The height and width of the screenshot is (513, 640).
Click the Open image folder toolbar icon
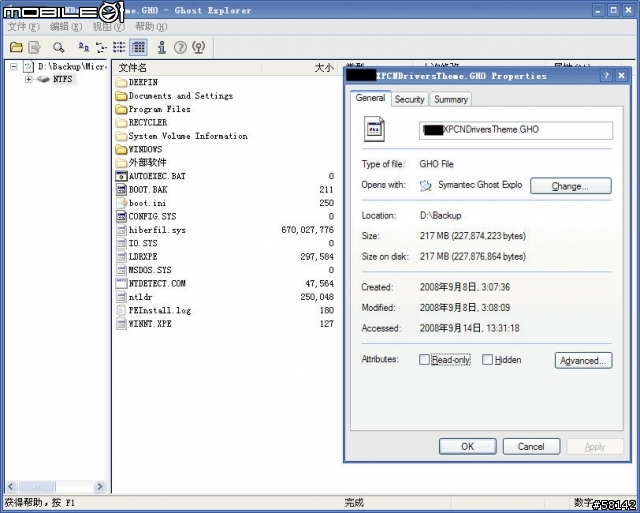pyautogui.click(x=16, y=47)
